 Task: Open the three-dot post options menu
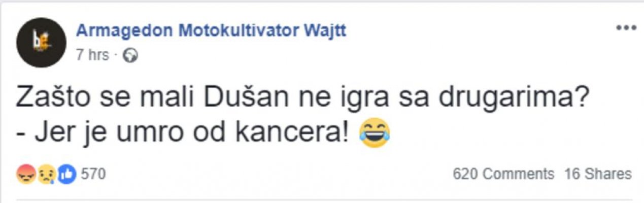[x=626, y=28]
